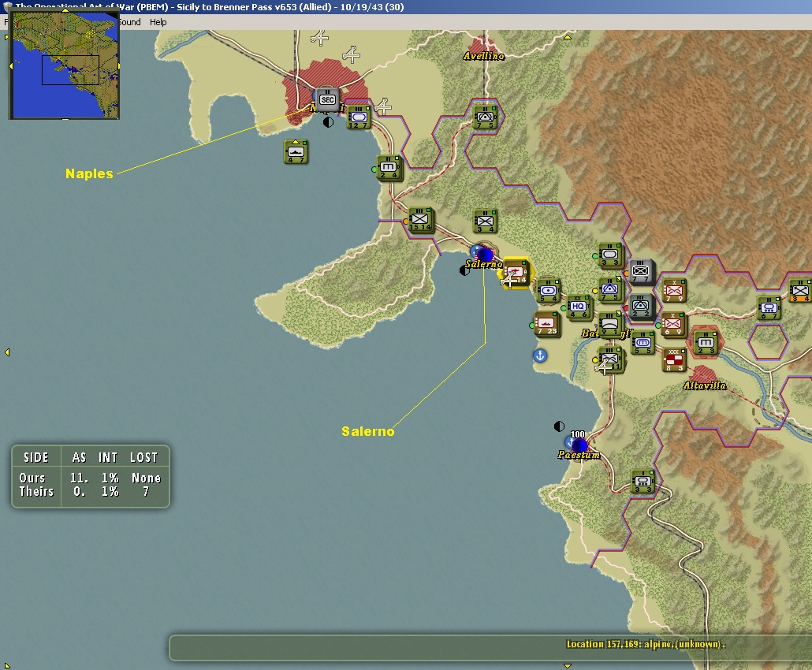This screenshot has width=812, height=670.
Task: Click the blue anchor port icon
Action: click(x=540, y=355)
